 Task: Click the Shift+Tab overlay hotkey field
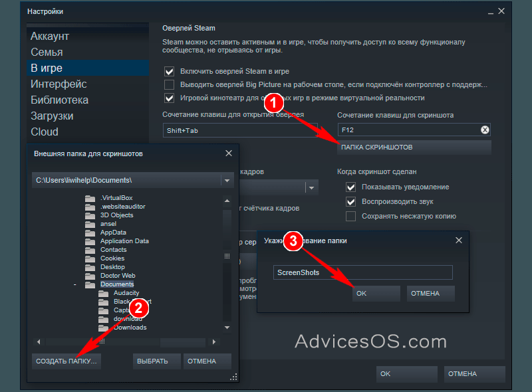tap(240, 130)
